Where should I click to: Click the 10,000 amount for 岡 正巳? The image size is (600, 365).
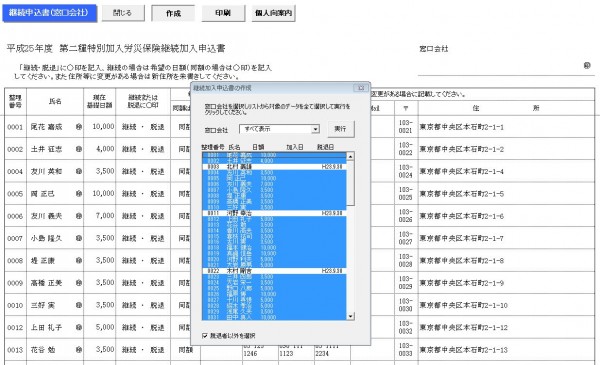[103, 194]
